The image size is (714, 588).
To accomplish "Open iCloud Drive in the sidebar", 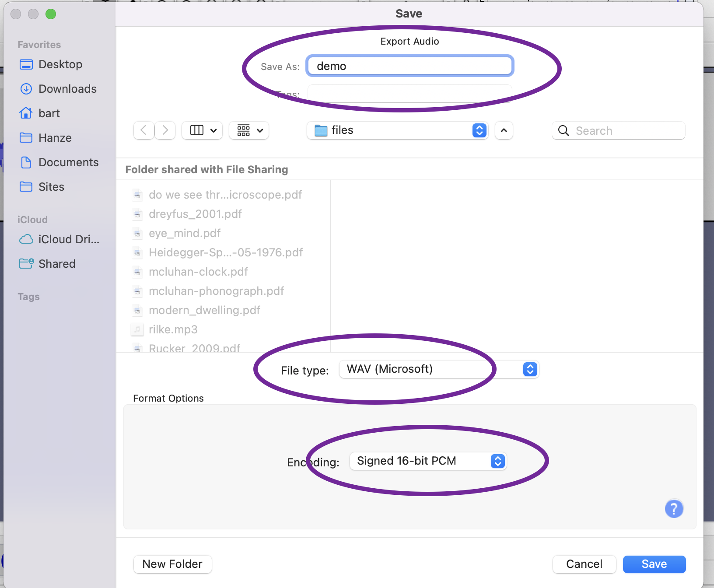I will tap(68, 239).
